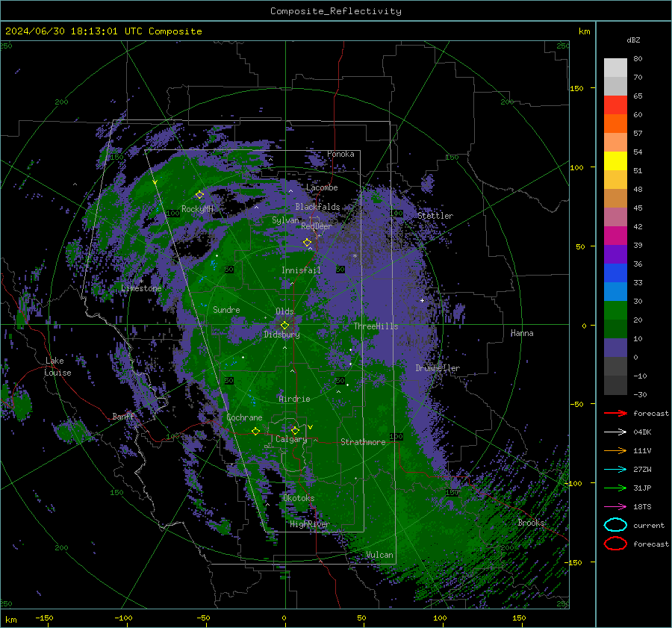Click the orange 111V arrow legend icon
Viewport: 672px width, 628px height.
coord(615,450)
